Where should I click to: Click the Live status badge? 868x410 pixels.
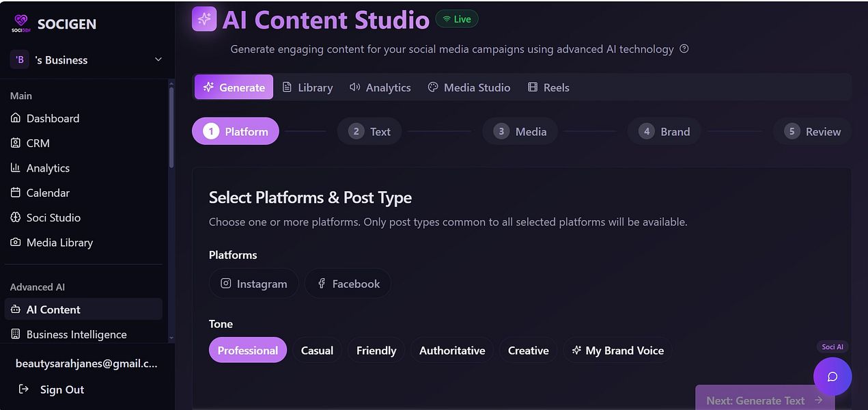457,19
